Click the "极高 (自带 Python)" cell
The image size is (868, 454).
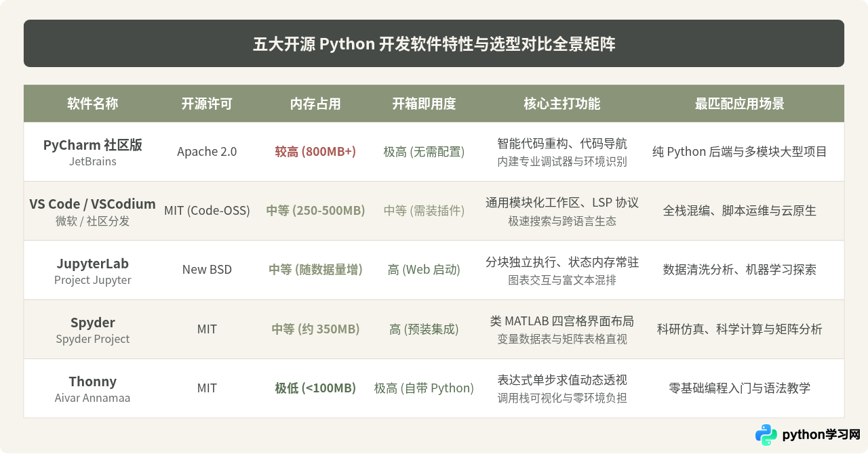[x=424, y=388]
